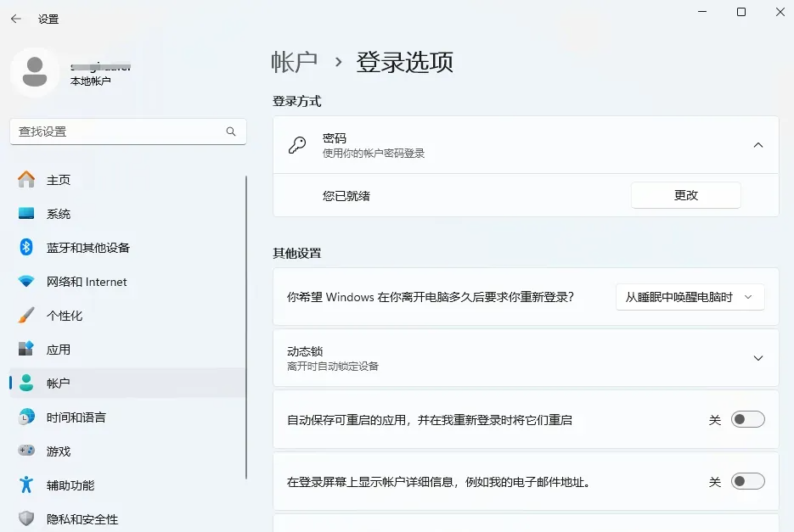794x532 pixels.
Task: Go back with the arrow icon
Action: tap(15, 20)
